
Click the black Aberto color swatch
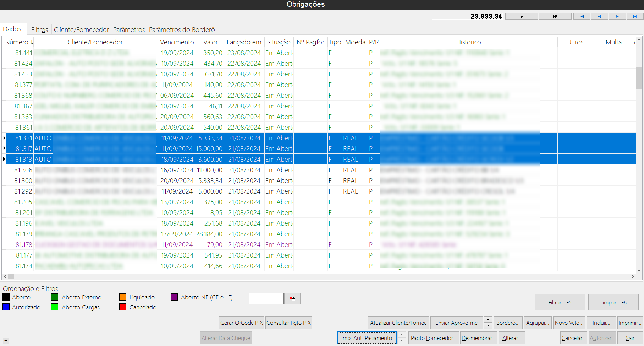click(6, 297)
